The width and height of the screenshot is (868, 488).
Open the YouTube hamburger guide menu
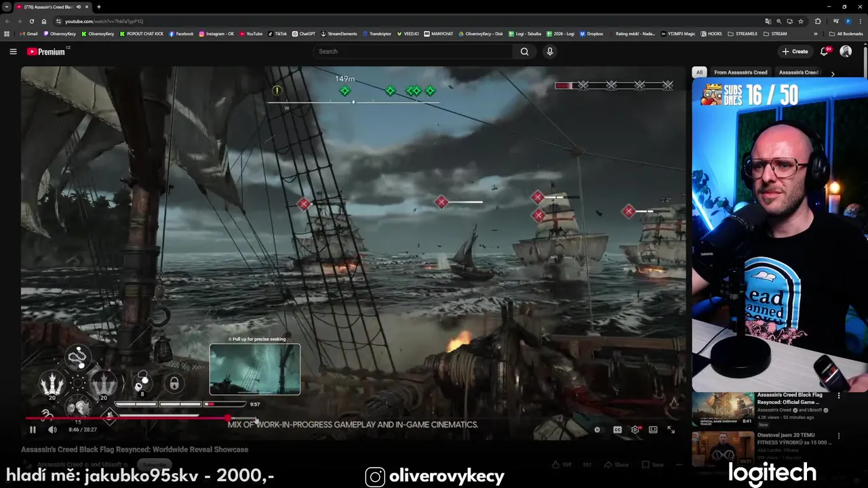coord(13,52)
